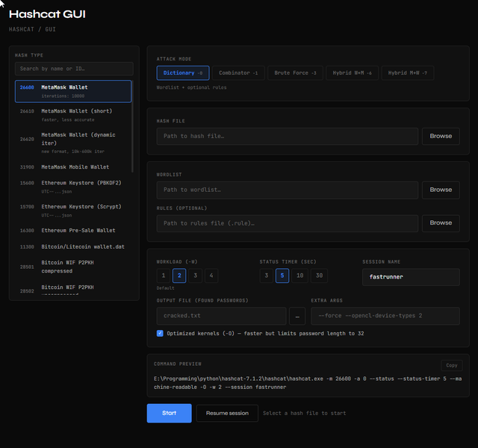Select MetaMask Wallet (dynamic iter) entry
The image size is (478, 448).
point(73,143)
